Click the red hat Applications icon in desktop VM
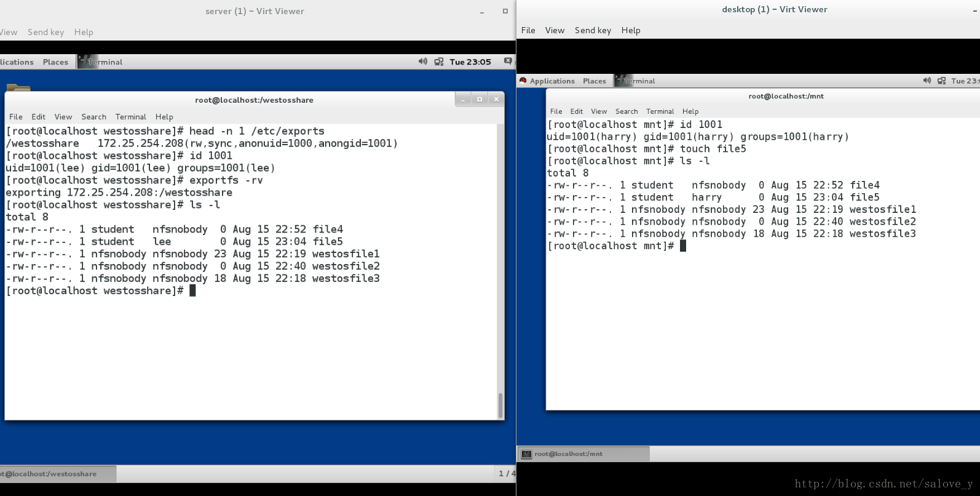 523,81
